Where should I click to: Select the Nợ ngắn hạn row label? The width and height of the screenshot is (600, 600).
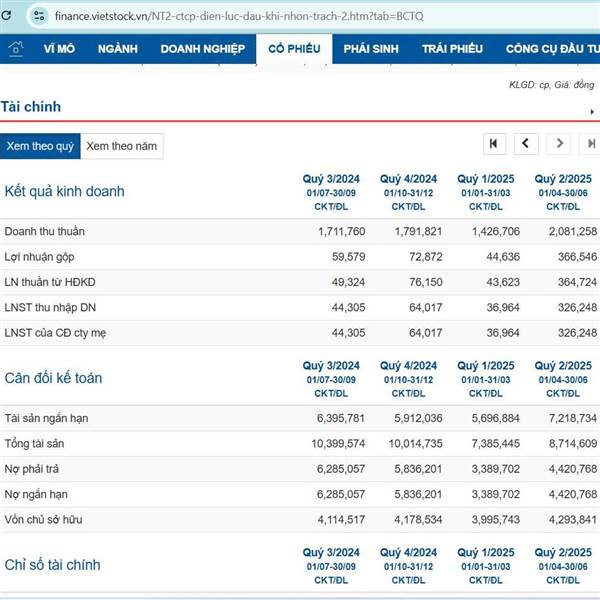point(36,494)
